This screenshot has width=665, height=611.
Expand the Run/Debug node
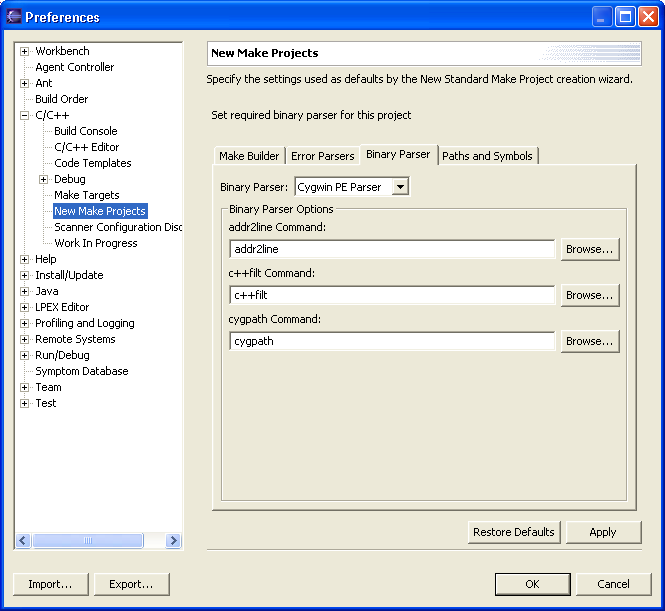coord(25,355)
